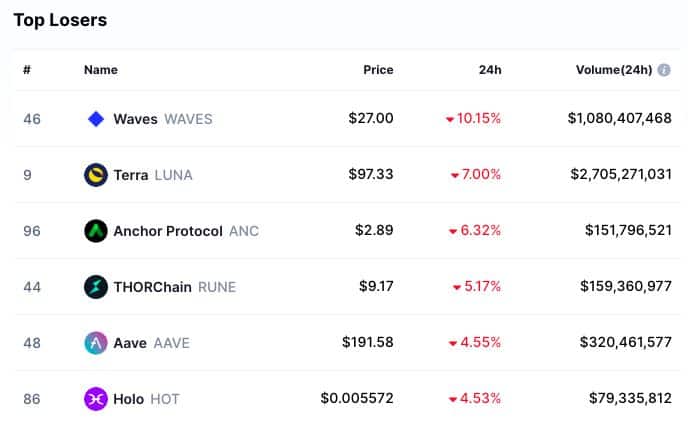Click the Terra LUNA coin icon
The image size is (688, 423).
[96, 175]
